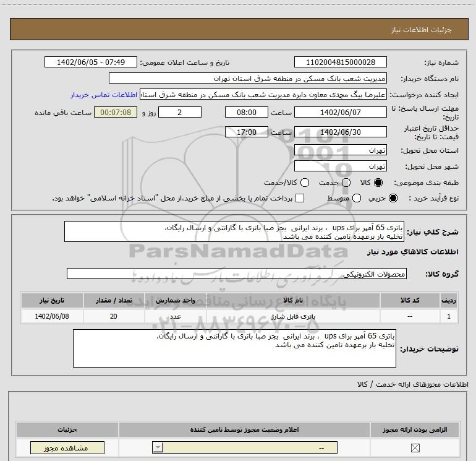Click the جزئیات column header in licenses table
The width and height of the screenshot is (476, 461).
pyautogui.click(x=67, y=429)
